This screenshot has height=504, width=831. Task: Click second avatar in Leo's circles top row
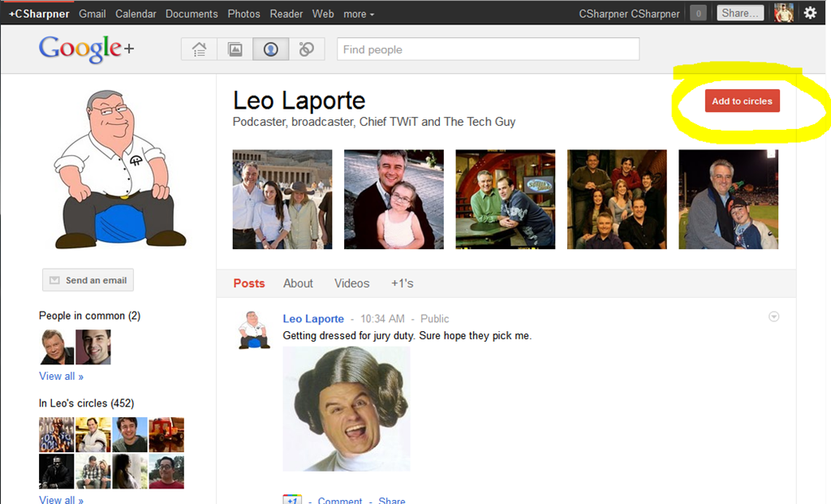[93, 434]
